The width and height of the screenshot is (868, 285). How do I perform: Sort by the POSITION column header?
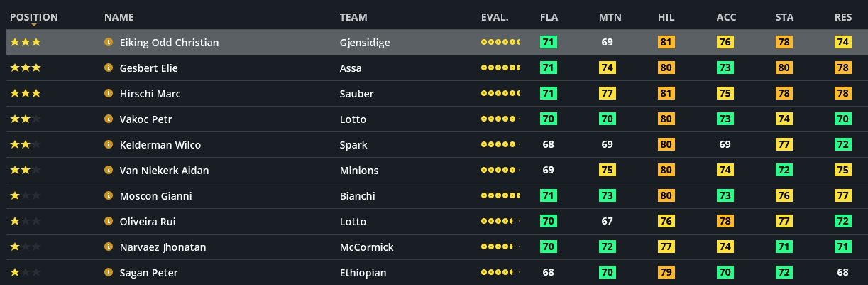34,17
